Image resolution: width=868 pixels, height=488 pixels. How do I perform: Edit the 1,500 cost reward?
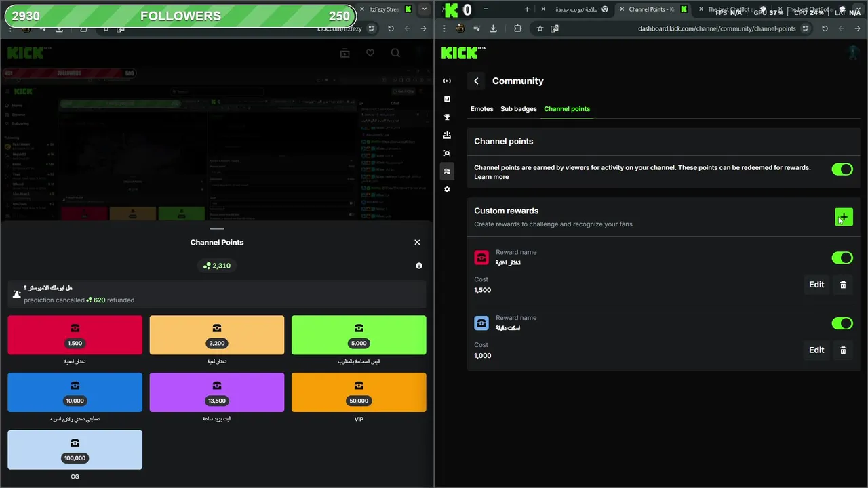pyautogui.click(x=816, y=285)
